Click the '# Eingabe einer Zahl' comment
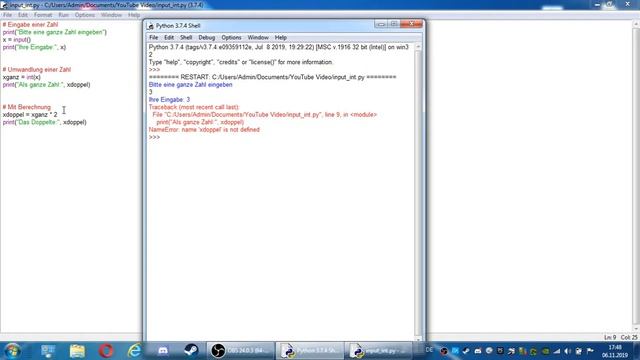The height and width of the screenshot is (360, 640). pos(30,25)
